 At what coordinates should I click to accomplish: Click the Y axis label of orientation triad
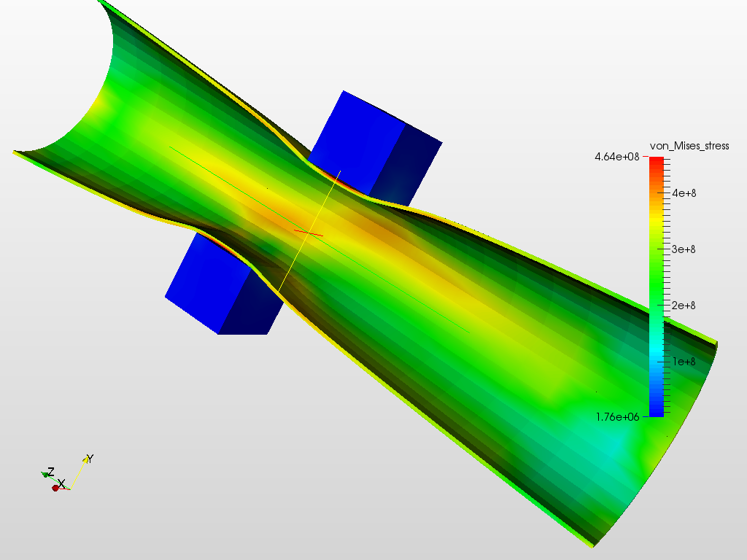90,459
